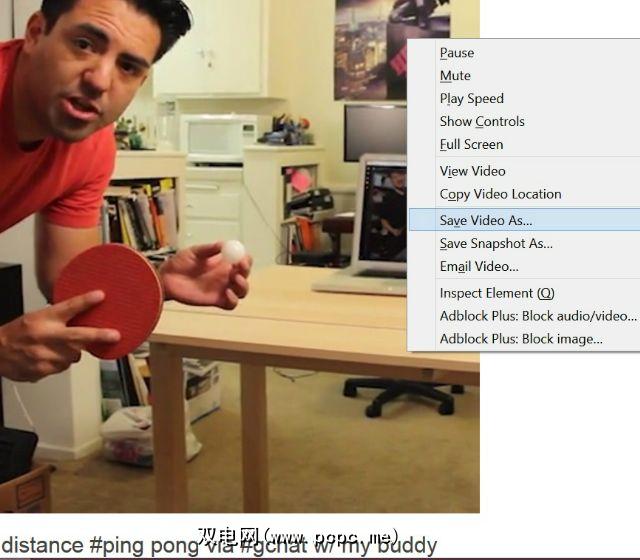The image size is (640, 560).
Task: Select Adblock Plus: Block audio/video…
Action: (524, 316)
